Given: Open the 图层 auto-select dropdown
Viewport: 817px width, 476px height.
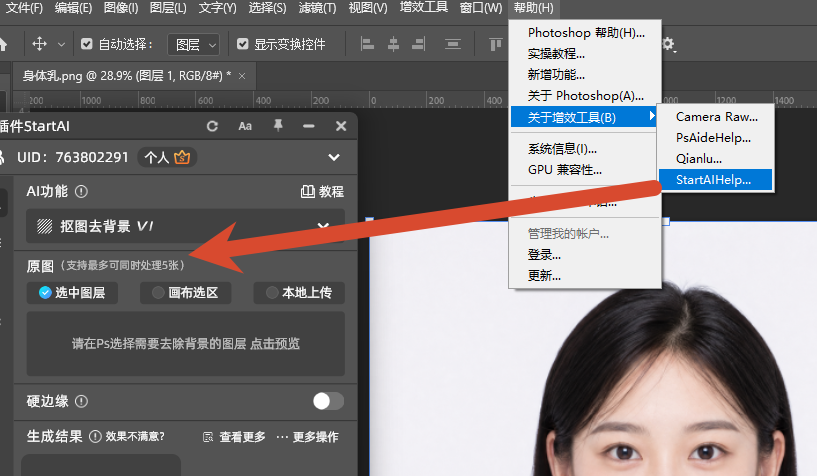Looking at the screenshot, I should (193, 45).
